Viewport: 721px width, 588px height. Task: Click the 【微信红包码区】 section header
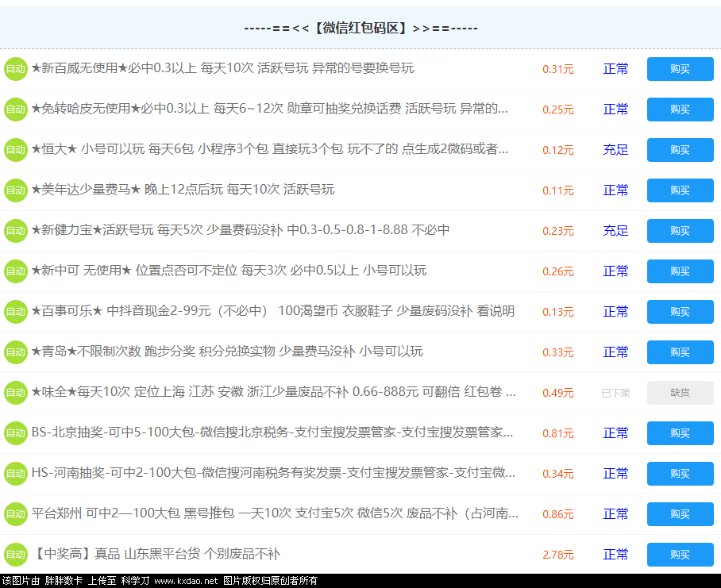pos(360,28)
